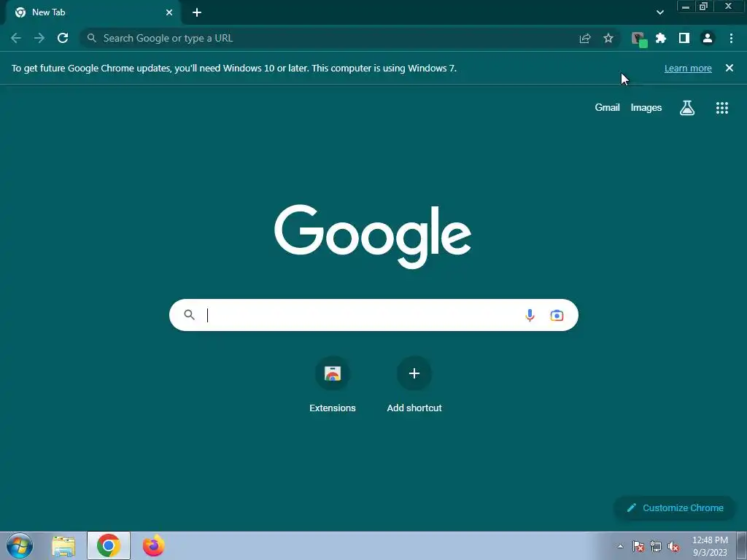Toggle the Chrome side panel

(x=684, y=38)
